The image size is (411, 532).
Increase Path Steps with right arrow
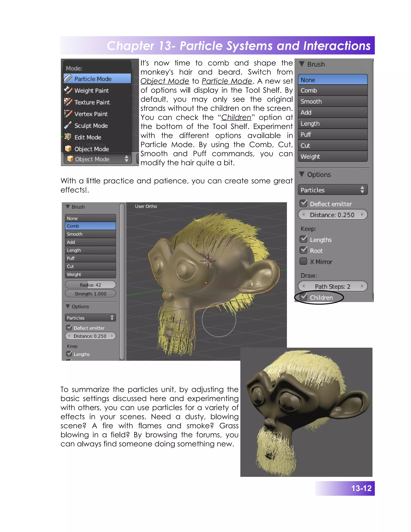tap(362, 286)
